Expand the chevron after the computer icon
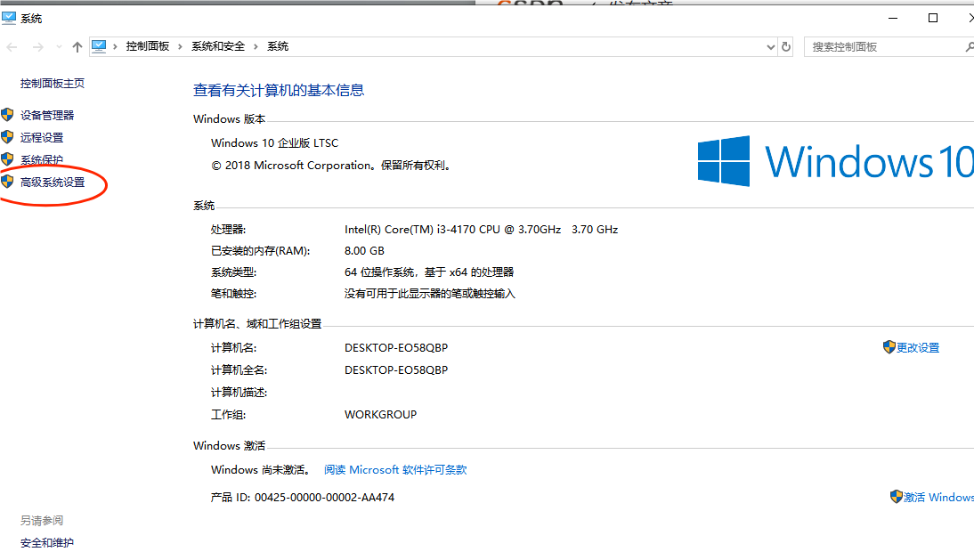 point(116,46)
